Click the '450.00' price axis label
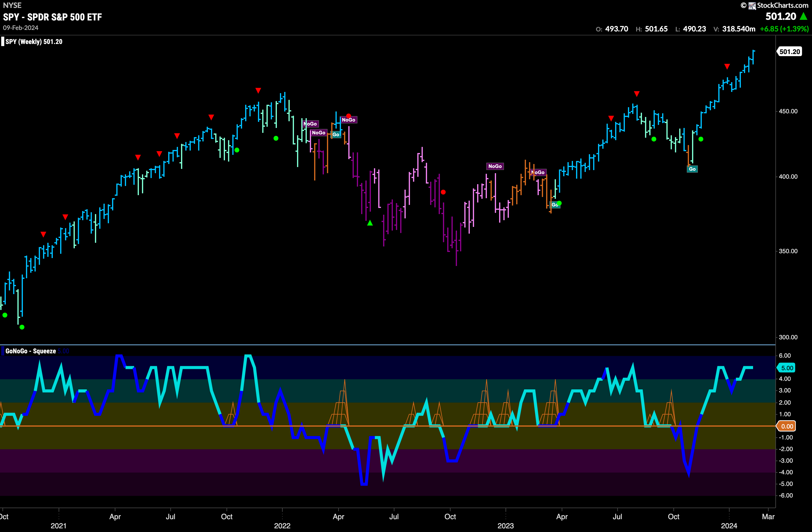This screenshot has height=532, width=812. click(x=788, y=111)
